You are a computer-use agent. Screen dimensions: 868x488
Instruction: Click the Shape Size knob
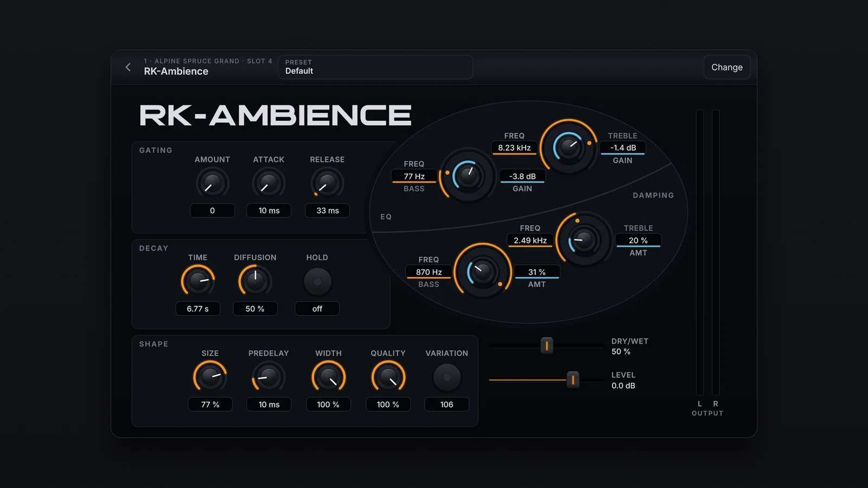pos(210,377)
